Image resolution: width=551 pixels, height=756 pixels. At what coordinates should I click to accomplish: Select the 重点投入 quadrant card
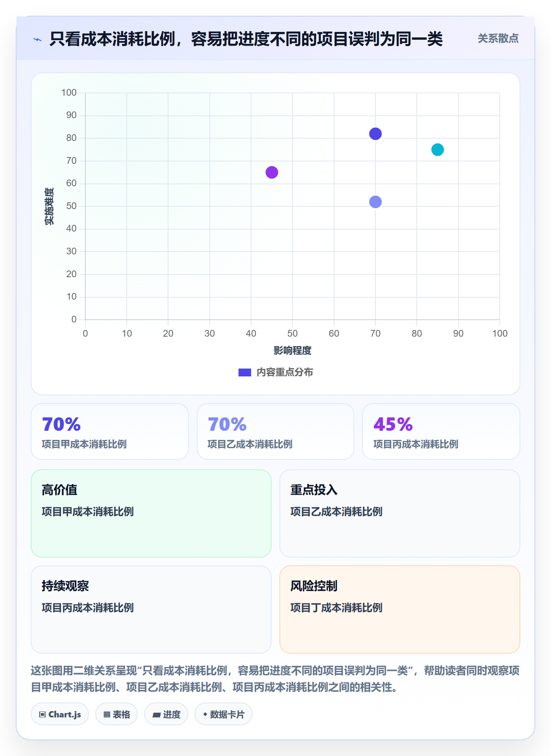coord(400,513)
